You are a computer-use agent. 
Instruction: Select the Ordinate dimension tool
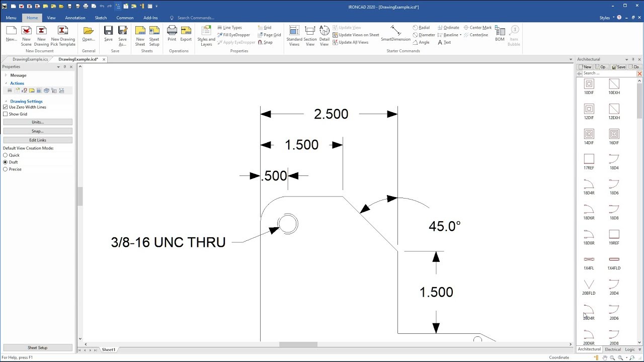(x=448, y=28)
